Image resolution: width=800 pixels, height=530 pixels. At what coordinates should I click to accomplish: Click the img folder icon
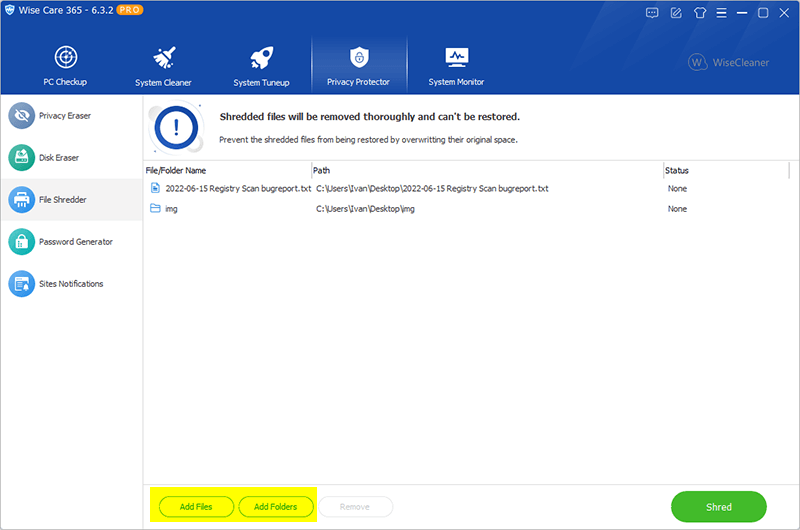155,208
